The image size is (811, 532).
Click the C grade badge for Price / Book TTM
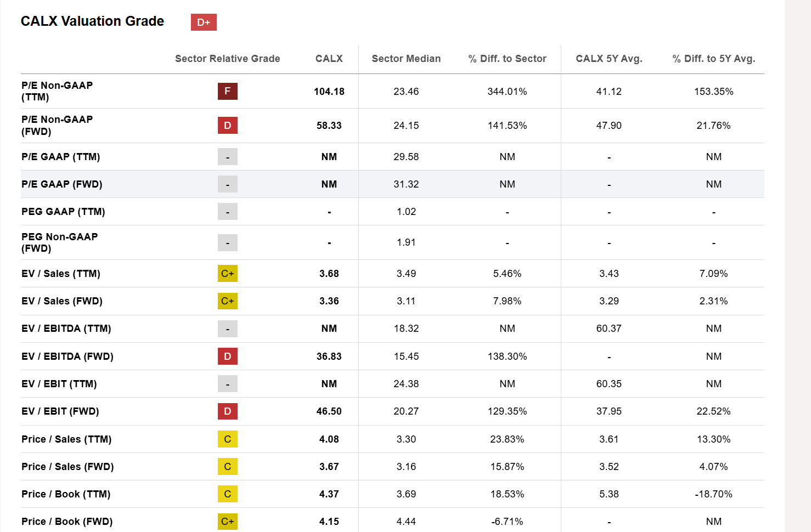coord(227,494)
